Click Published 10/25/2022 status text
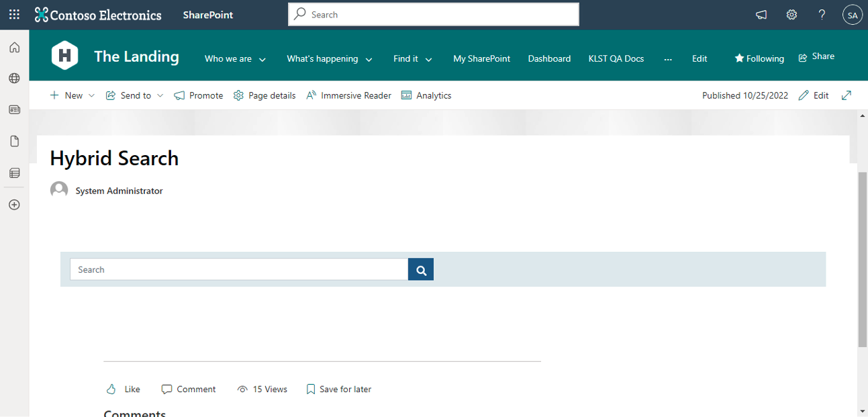The width and height of the screenshot is (868, 417). pos(745,95)
